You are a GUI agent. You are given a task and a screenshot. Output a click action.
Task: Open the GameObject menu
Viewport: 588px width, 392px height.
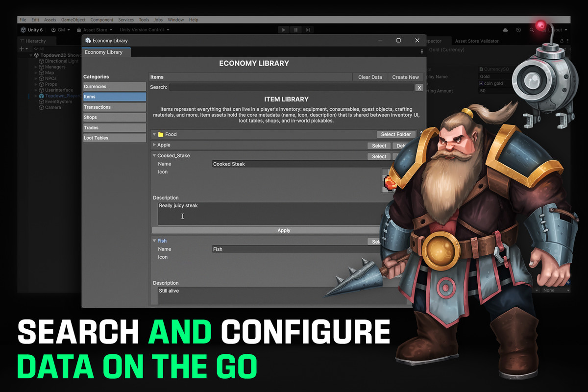73,20
